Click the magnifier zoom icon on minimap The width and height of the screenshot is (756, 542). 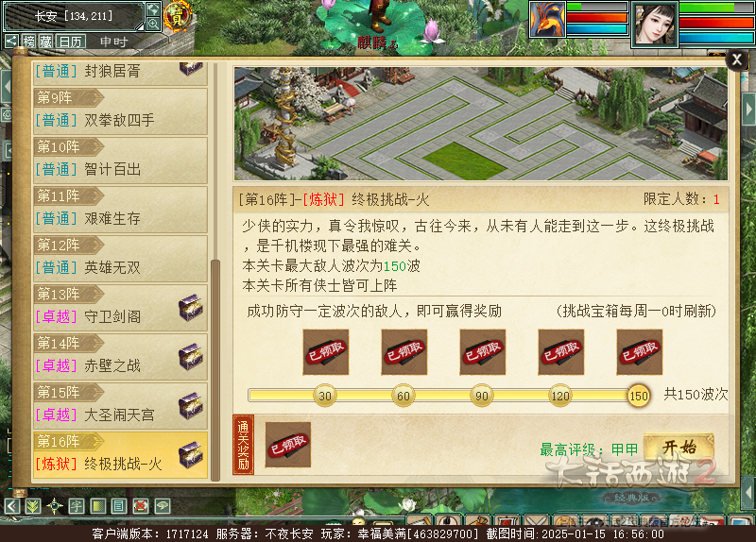(153, 23)
